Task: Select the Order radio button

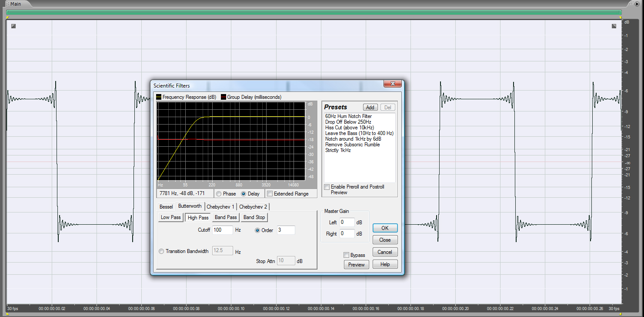Action: click(257, 230)
